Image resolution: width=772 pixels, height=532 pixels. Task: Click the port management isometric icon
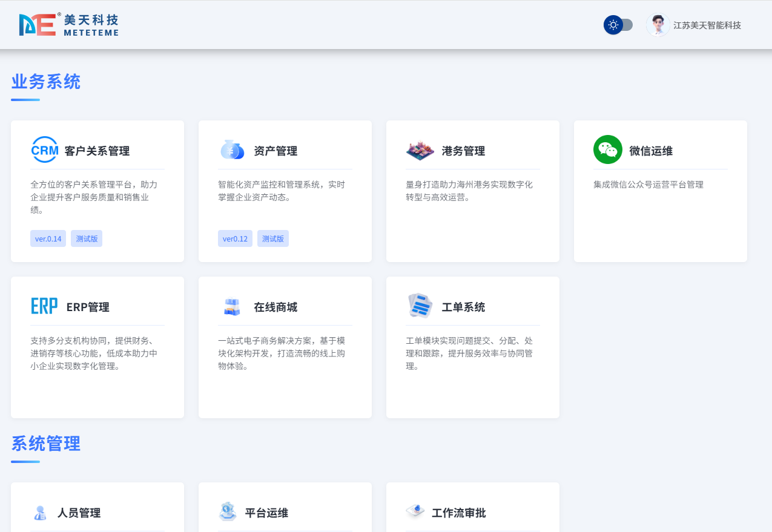click(420, 150)
